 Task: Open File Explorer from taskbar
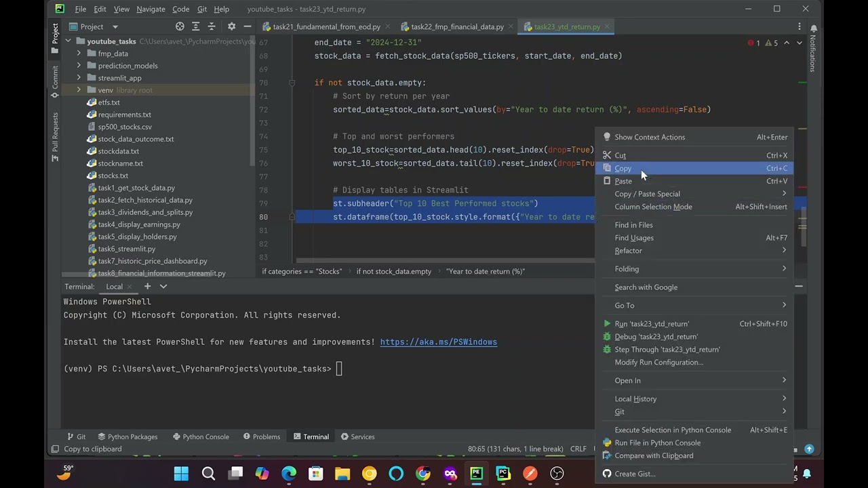(342, 473)
